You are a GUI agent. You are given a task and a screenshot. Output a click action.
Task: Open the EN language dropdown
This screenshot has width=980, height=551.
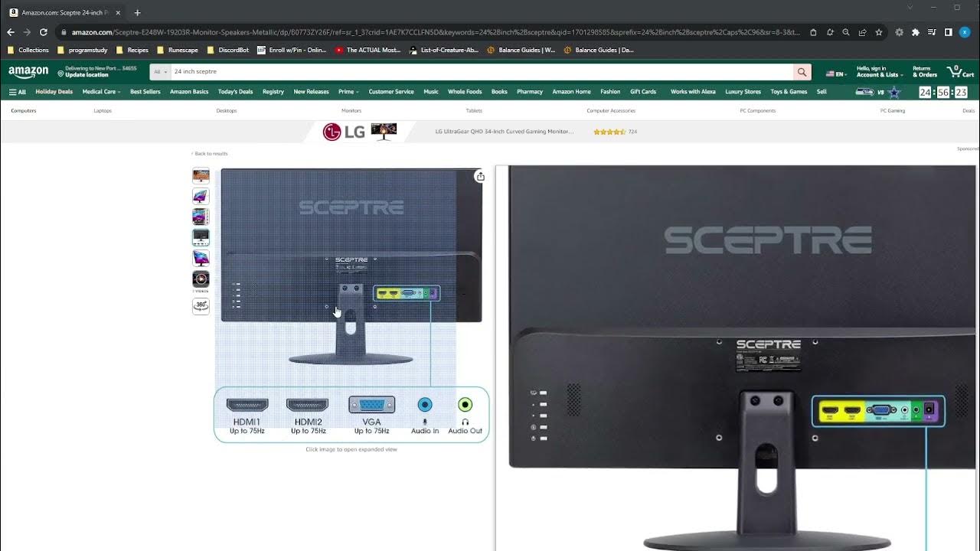(835, 74)
